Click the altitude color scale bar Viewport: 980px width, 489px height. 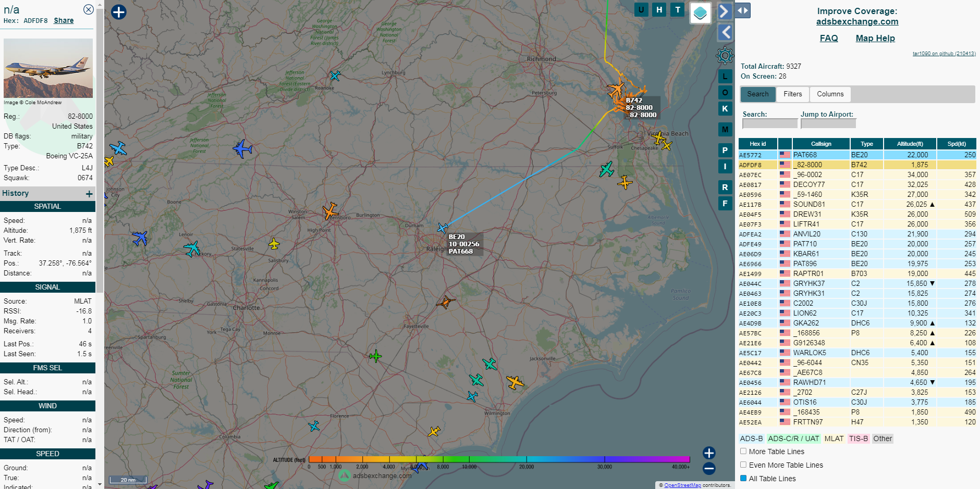499,459
